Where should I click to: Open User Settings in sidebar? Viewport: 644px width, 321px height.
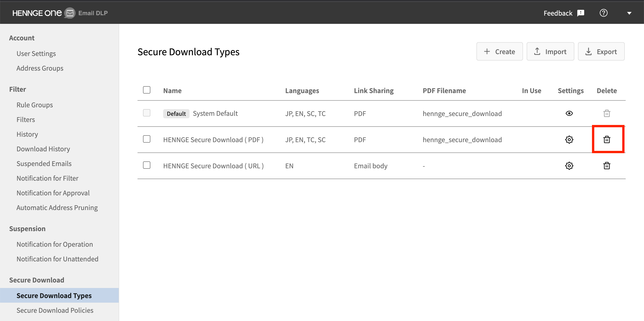tap(36, 54)
